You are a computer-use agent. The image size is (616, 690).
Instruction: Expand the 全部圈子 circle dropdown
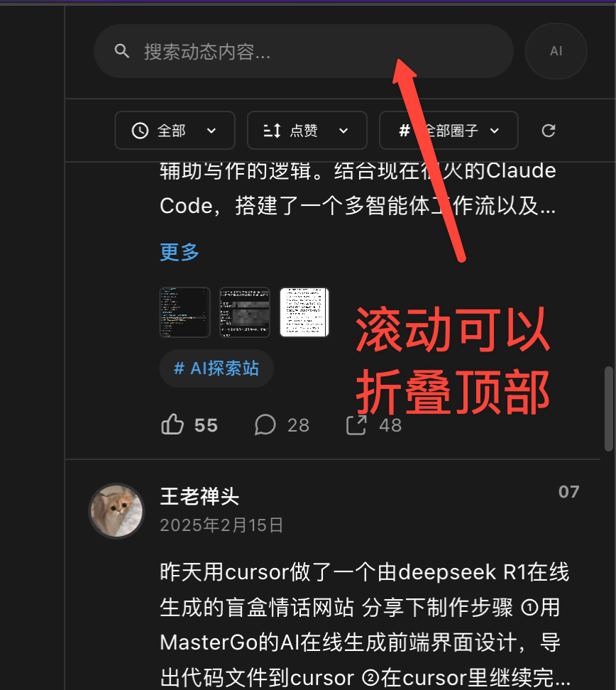[x=449, y=130]
